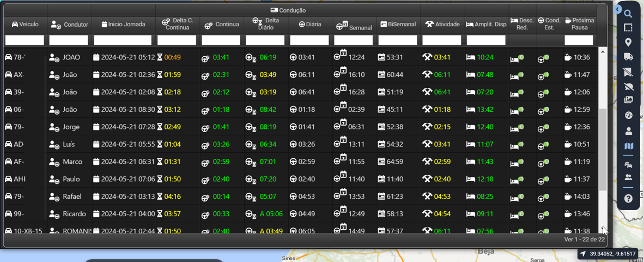
Task: Click the Cond. Est. indicator in Jorge row
Action: click(543, 128)
